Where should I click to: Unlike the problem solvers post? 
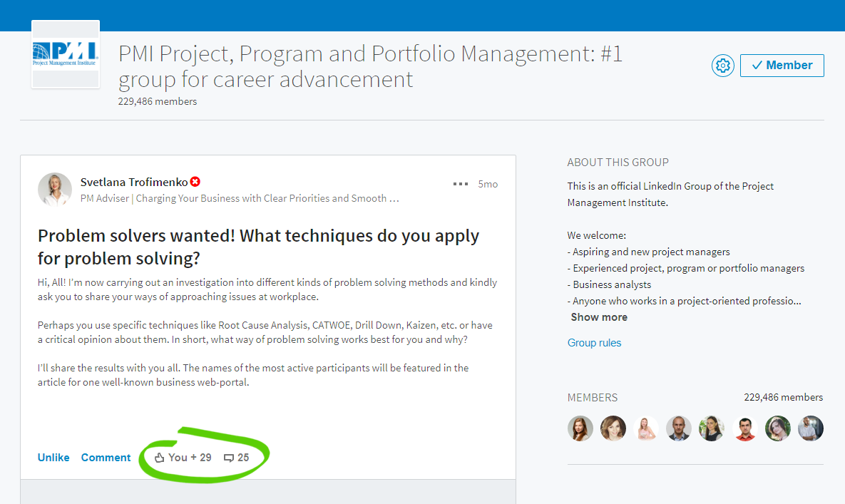(53, 458)
